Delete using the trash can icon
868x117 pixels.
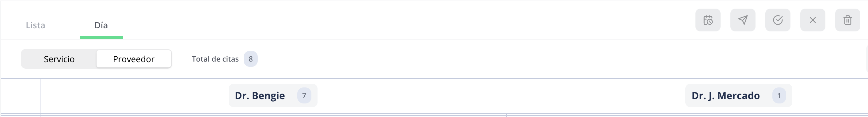click(847, 20)
